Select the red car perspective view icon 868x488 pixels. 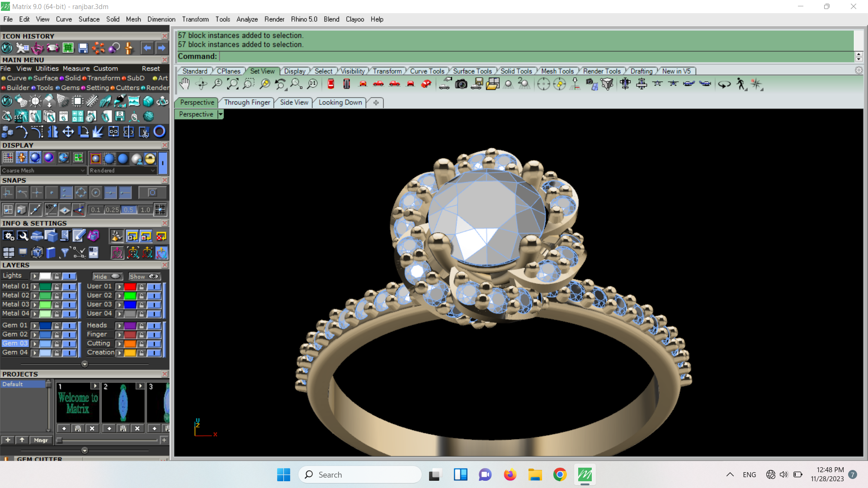[x=426, y=84]
